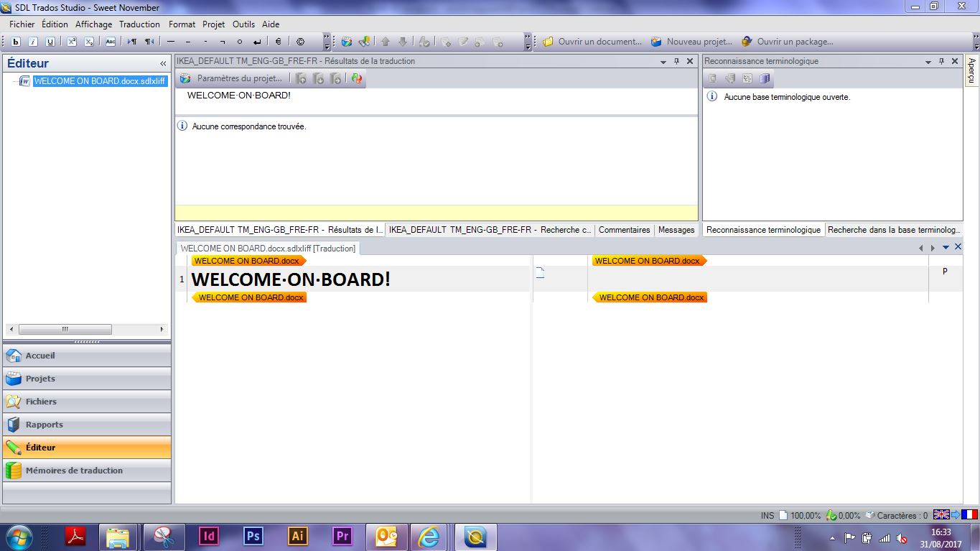Switch to Recherche dans la base terminologique tab
The width and height of the screenshot is (980, 551).
[x=893, y=230]
